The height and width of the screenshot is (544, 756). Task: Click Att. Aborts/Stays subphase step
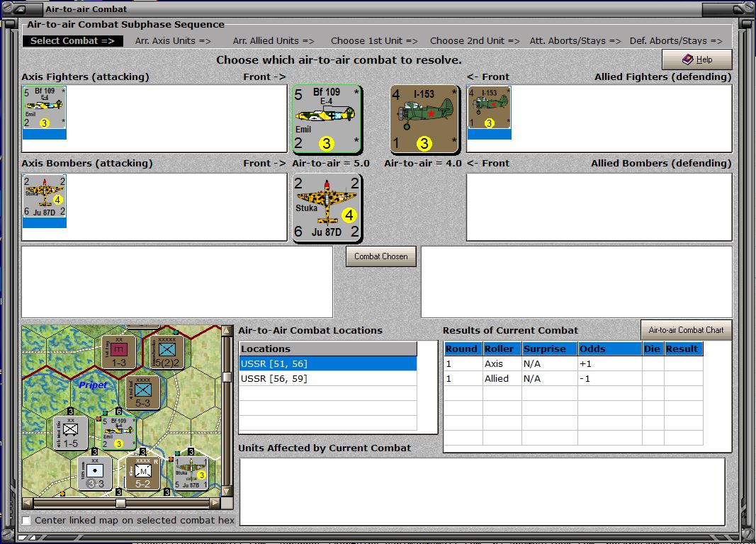(575, 41)
